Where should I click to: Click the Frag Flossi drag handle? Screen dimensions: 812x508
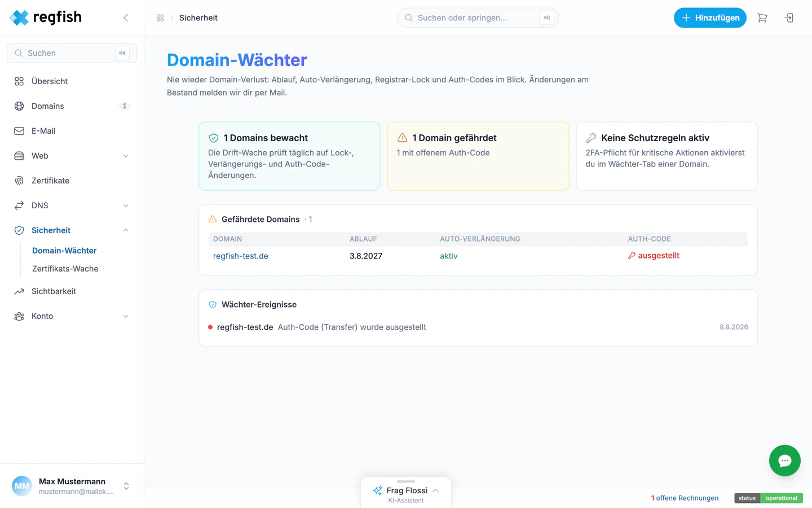406,481
